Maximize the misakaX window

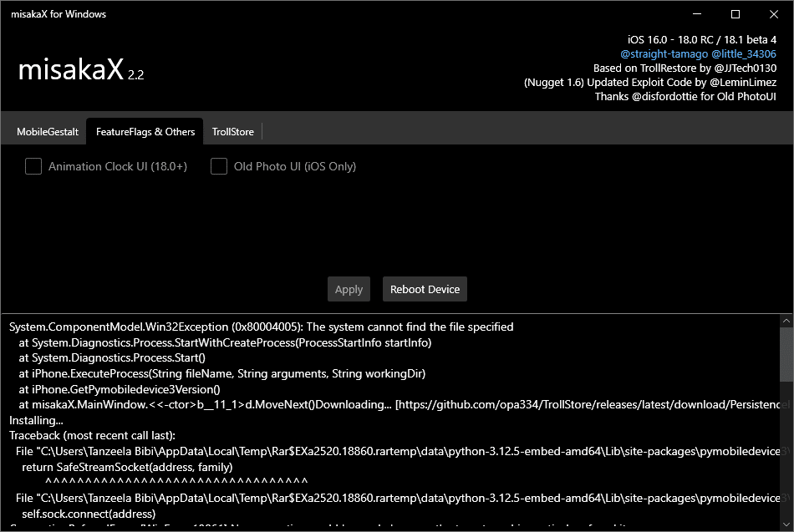coord(735,14)
